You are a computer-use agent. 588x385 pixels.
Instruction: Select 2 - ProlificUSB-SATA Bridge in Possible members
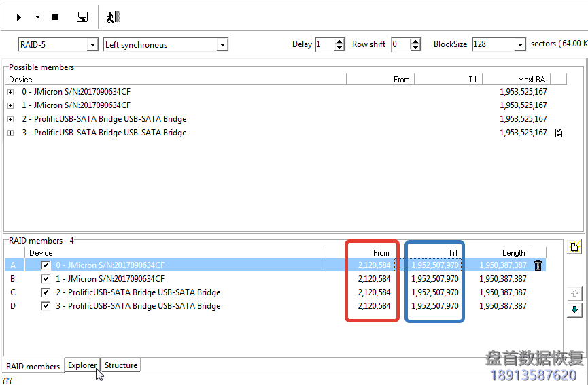pos(104,119)
